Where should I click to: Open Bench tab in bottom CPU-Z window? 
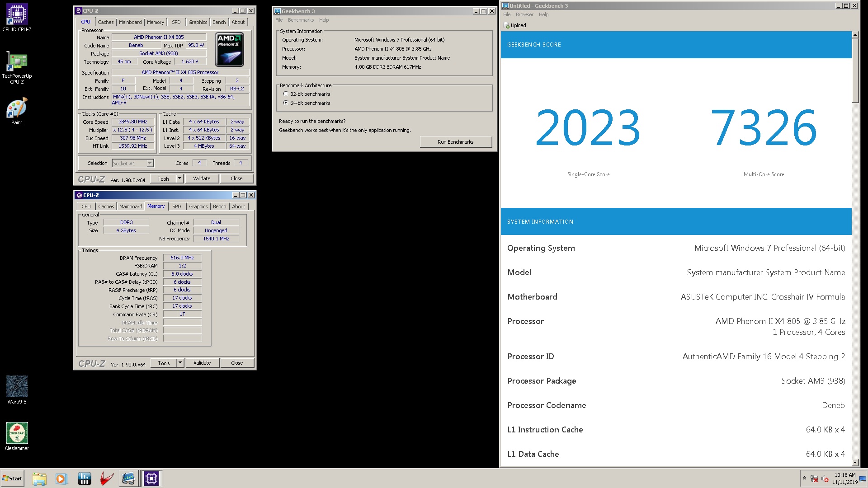point(220,206)
